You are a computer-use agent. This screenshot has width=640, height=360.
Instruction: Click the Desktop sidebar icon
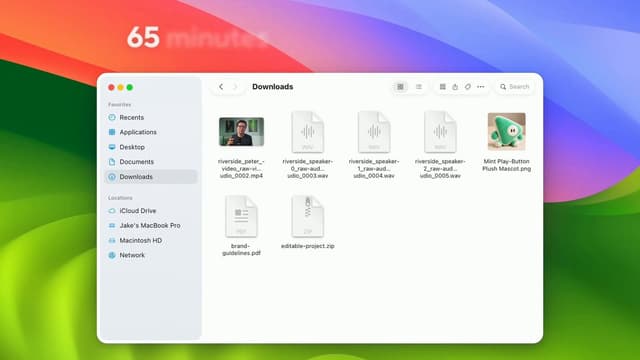pos(112,147)
